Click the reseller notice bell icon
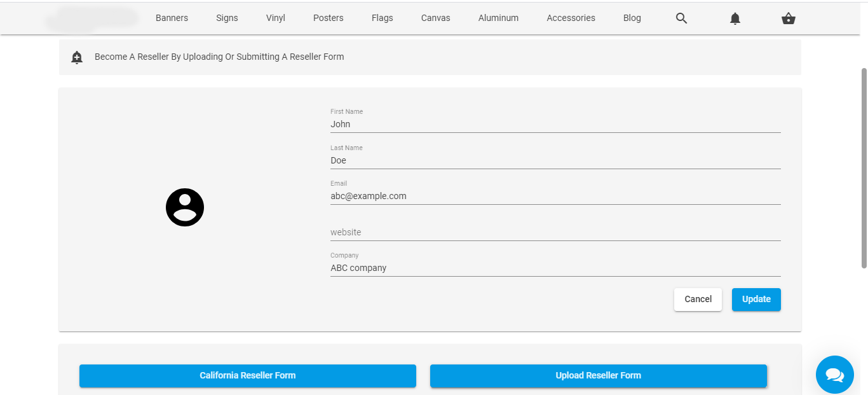The width and height of the screenshot is (868, 395). click(x=77, y=57)
